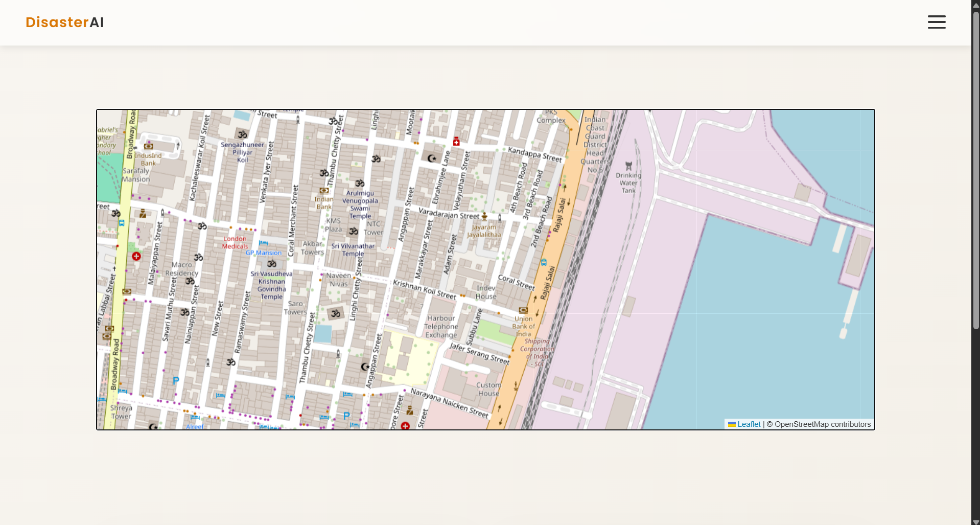The width and height of the screenshot is (980, 525).
Task: Click the GP Mansion hotel bed icon
Action: 263,243
